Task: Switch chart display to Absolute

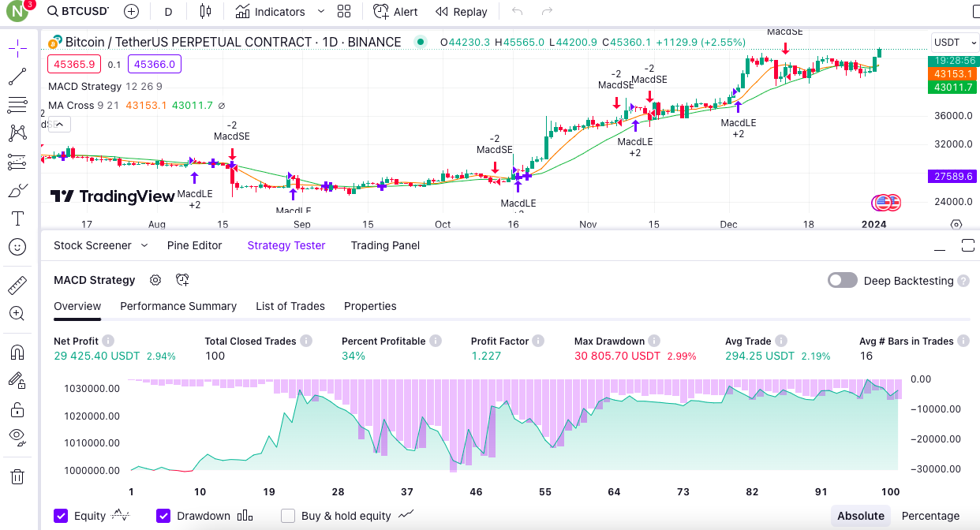Action: tap(860, 516)
